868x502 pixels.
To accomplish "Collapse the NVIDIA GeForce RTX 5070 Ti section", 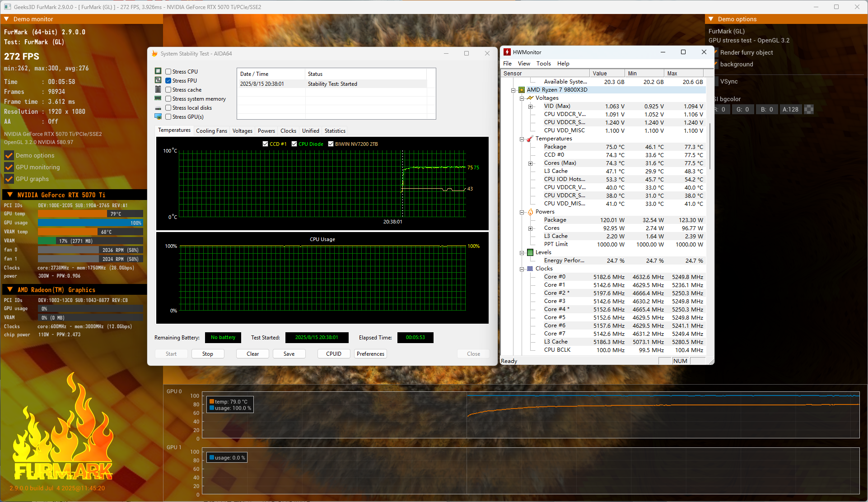I will click(10, 195).
